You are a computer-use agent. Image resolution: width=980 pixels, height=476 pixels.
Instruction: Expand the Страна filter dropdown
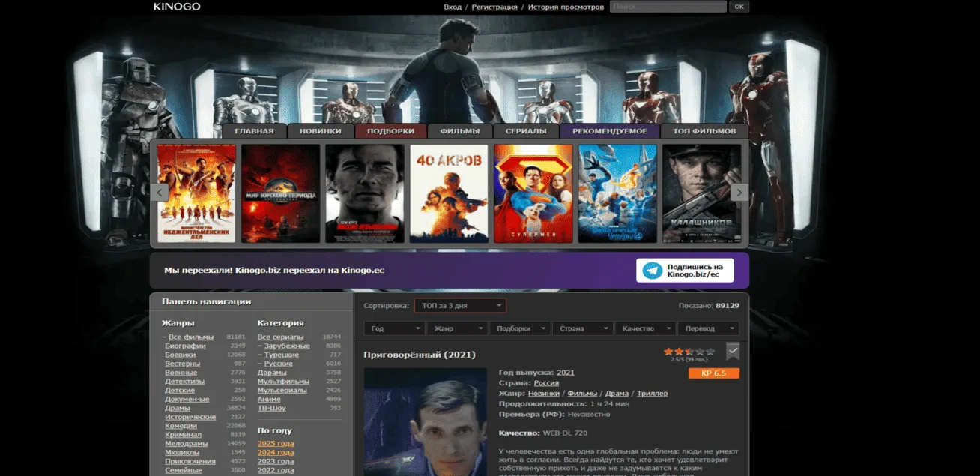(583, 328)
